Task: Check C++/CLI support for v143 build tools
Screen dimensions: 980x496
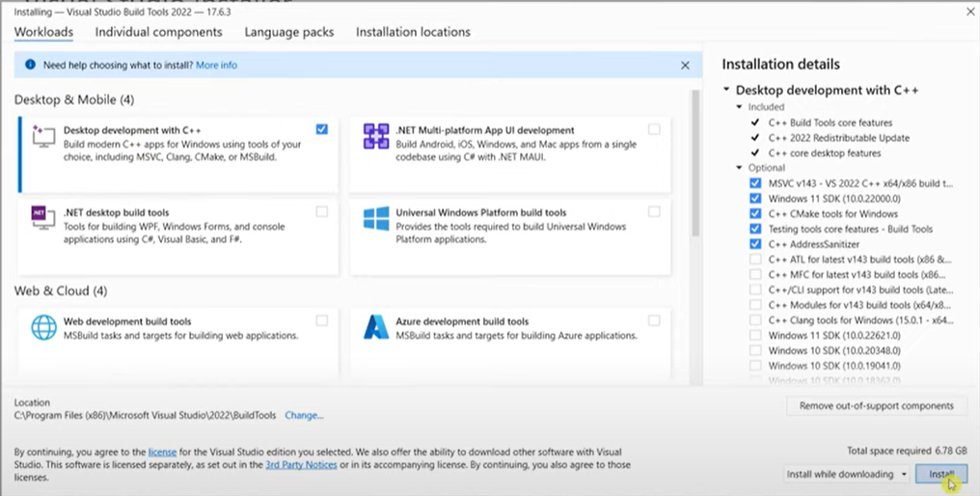Action: coord(755,289)
